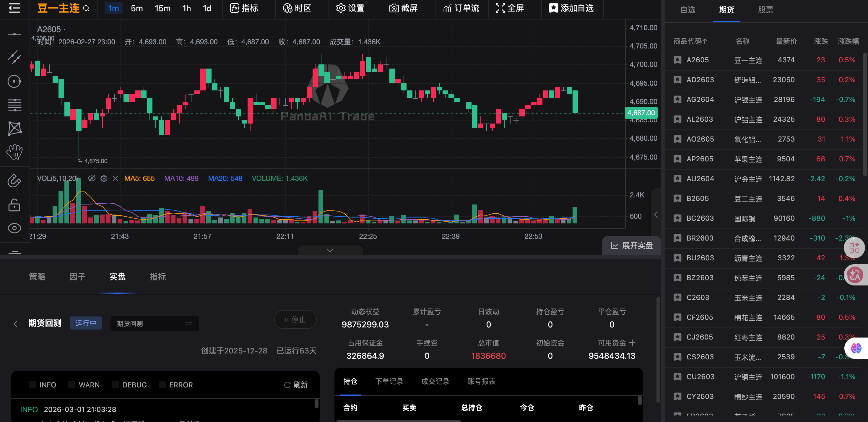868x422 pixels.
Task: Select the horizontal line drawing tool
Action: click(14, 34)
